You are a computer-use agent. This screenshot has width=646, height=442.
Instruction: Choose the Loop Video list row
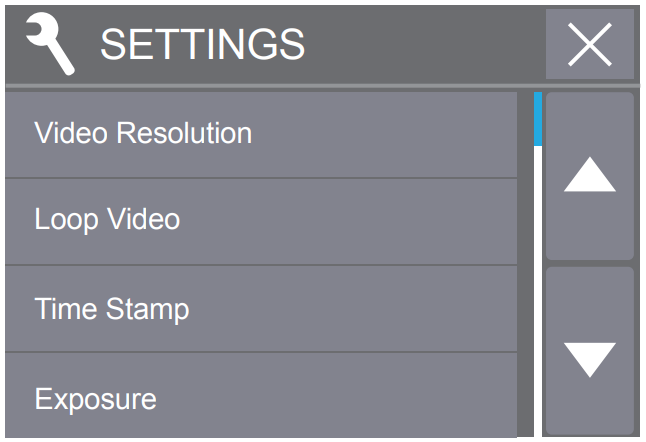point(261,222)
